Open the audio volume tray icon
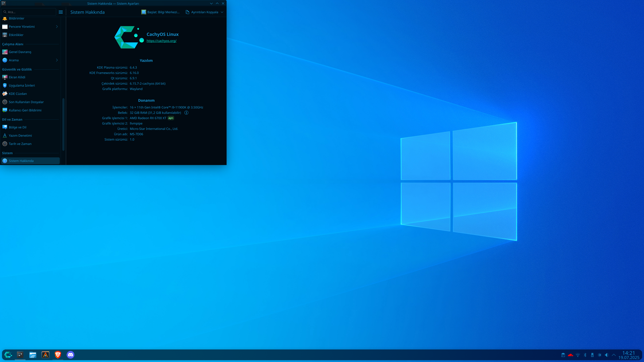Viewport: 644px width, 362px height. 607,355
